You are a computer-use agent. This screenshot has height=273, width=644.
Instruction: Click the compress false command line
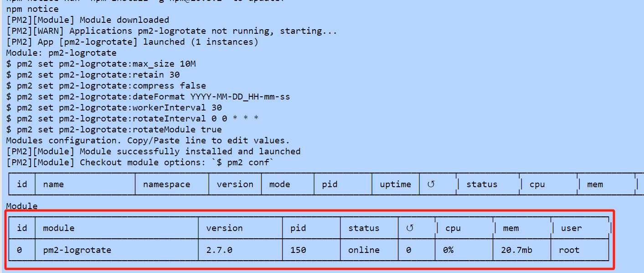[x=106, y=86]
